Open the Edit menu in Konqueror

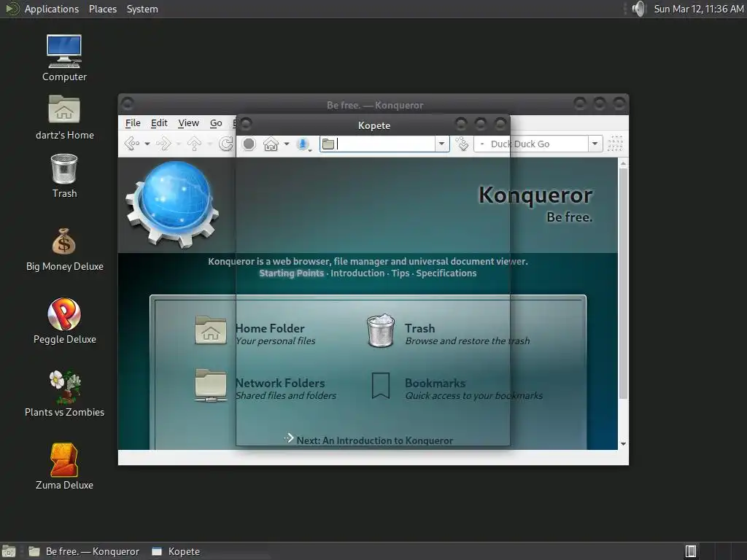(159, 122)
